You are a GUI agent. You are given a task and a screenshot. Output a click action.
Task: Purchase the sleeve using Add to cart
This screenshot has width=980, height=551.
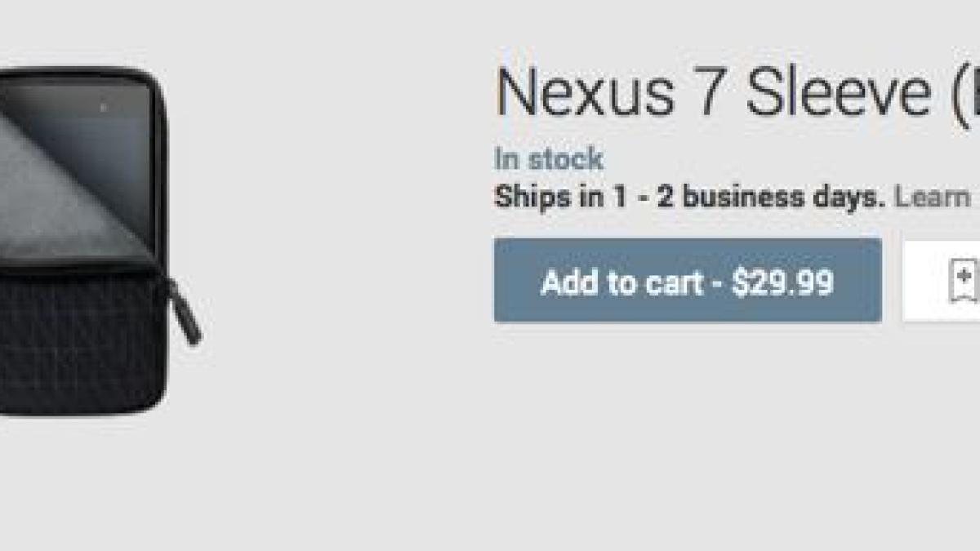(688, 283)
